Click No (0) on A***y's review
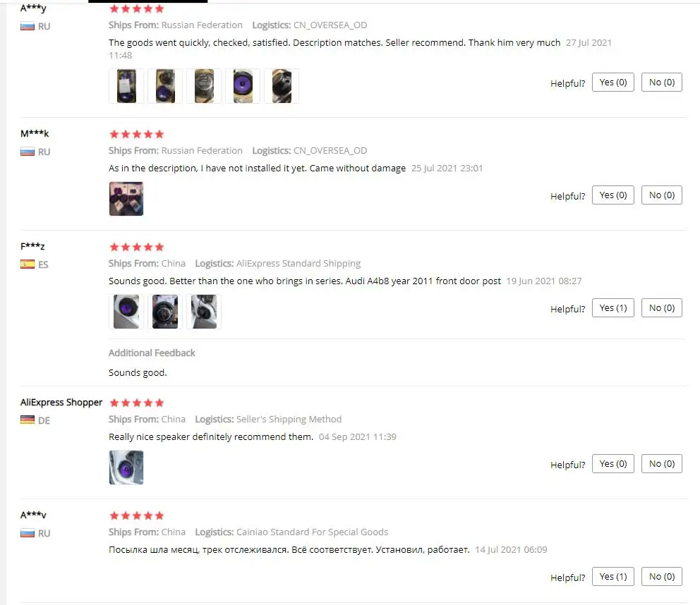 662,82
